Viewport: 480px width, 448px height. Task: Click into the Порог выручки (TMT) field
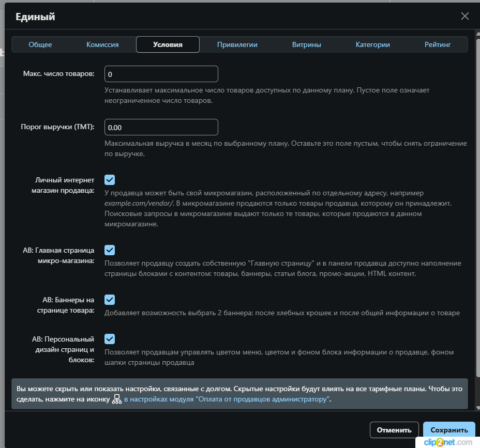[x=161, y=127]
